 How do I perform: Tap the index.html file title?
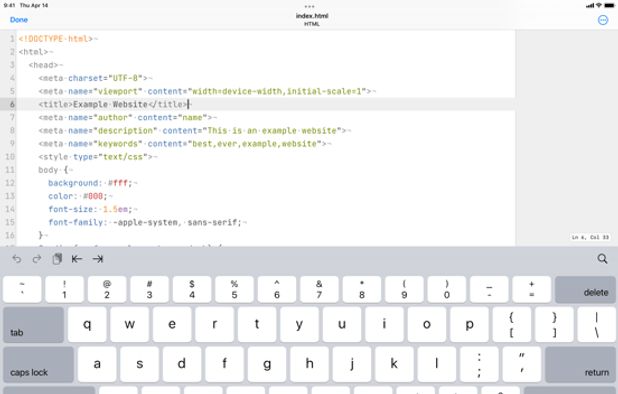click(x=312, y=16)
